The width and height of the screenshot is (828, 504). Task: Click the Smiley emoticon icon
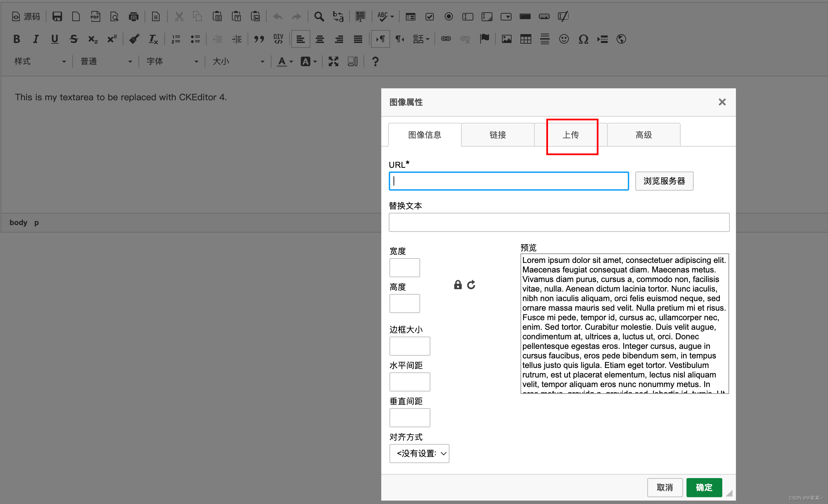coord(564,39)
